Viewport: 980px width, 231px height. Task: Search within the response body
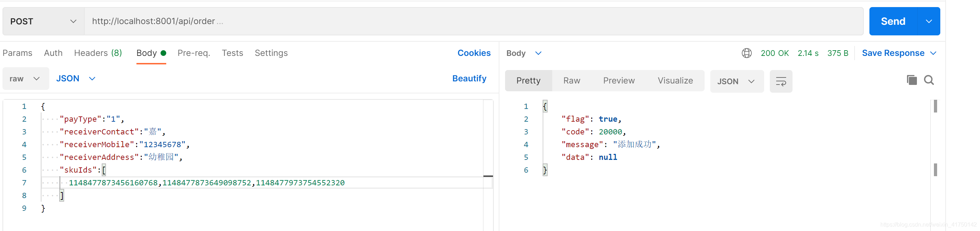(x=929, y=80)
